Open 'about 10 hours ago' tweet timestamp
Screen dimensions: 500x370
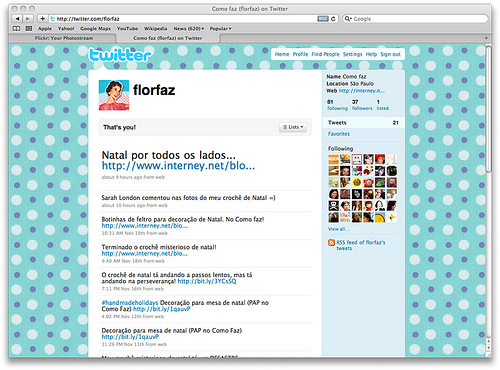pos(134,205)
